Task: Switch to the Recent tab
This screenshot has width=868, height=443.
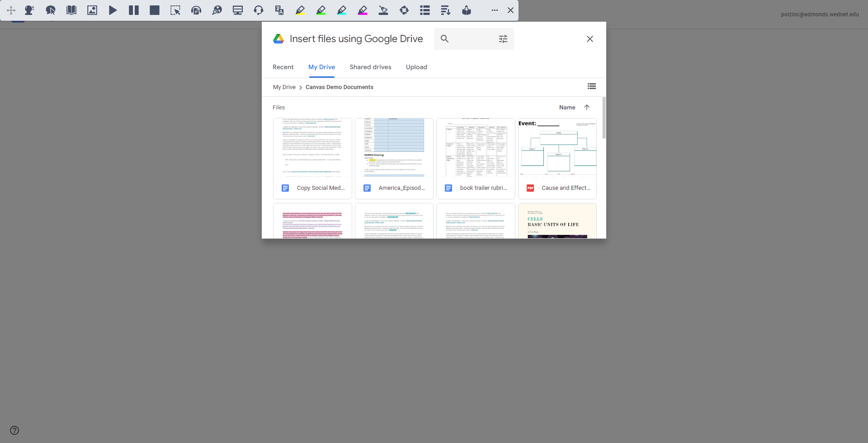Action: tap(283, 67)
